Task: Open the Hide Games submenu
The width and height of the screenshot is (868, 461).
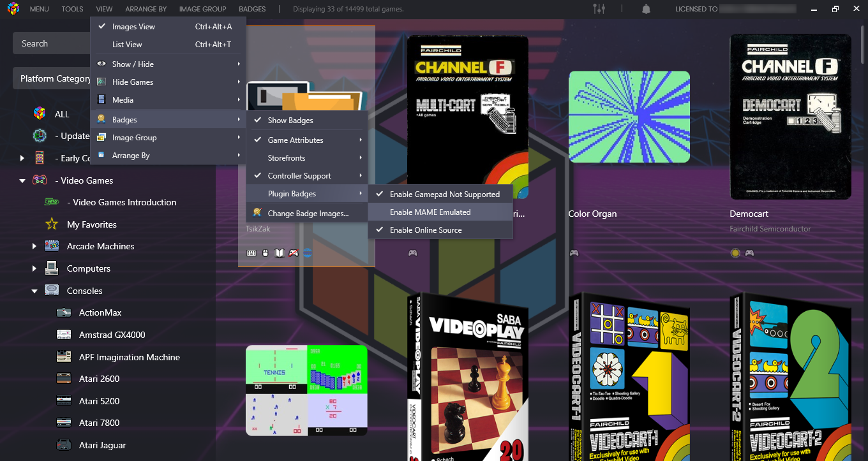Action: [x=168, y=82]
